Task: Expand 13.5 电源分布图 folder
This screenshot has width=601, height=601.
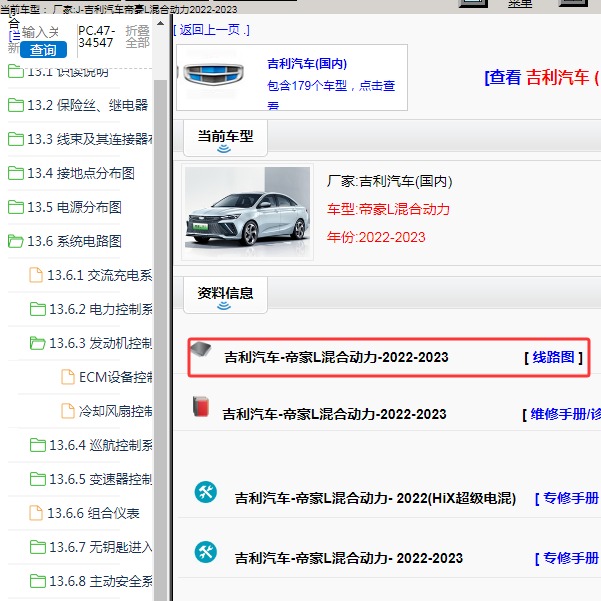Action: pyautogui.click(x=74, y=207)
